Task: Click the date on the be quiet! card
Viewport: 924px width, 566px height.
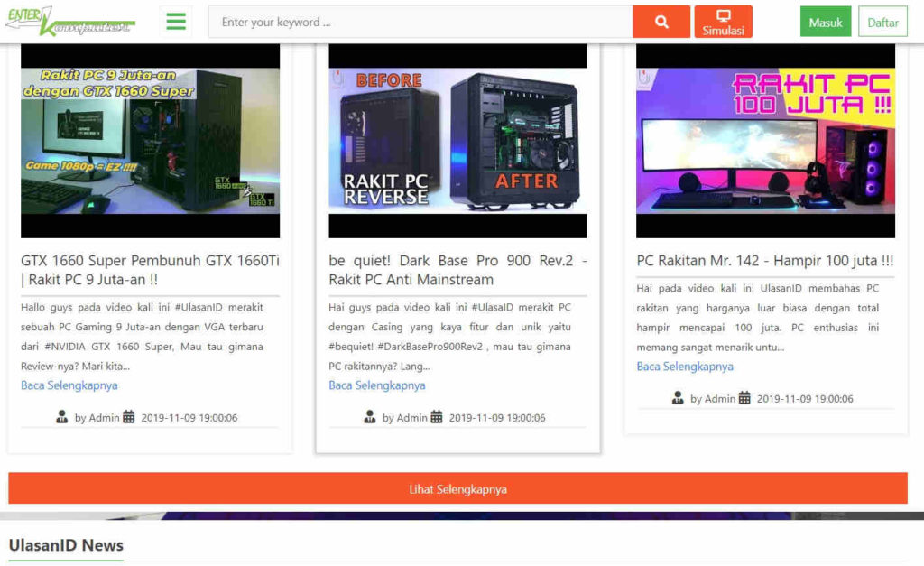Action: pyautogui.click(x=497, y=418)
